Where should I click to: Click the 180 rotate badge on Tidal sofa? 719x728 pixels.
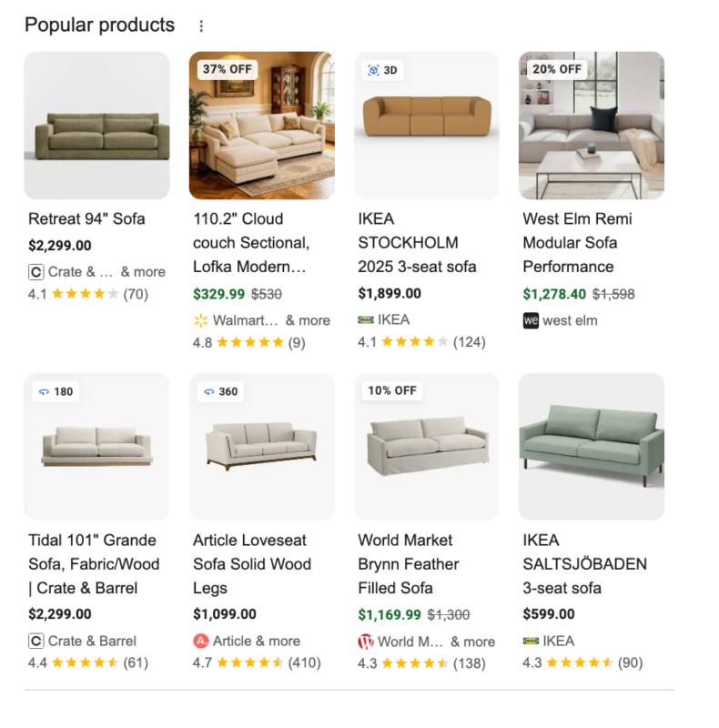click(x=56, y=391)
